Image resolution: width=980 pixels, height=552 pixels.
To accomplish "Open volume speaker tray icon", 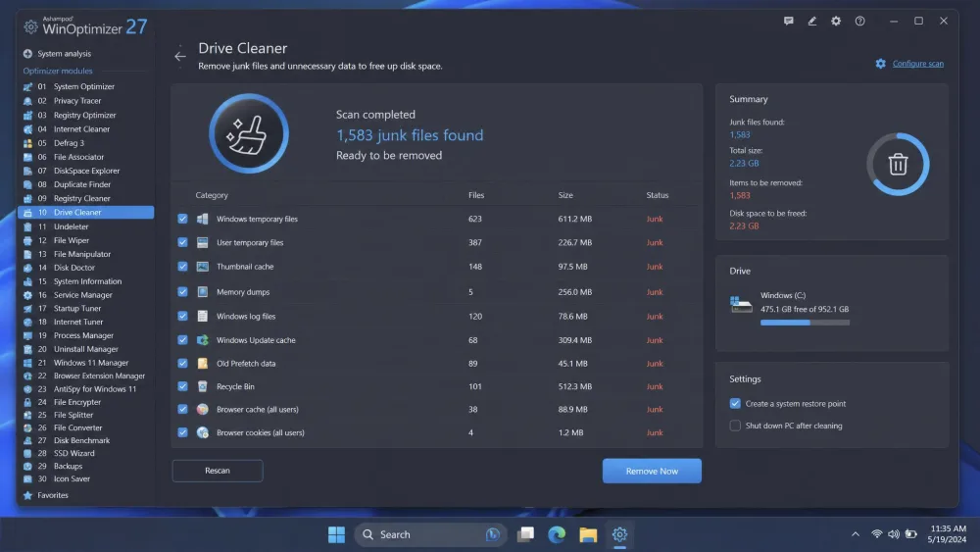I will (894, 534).
